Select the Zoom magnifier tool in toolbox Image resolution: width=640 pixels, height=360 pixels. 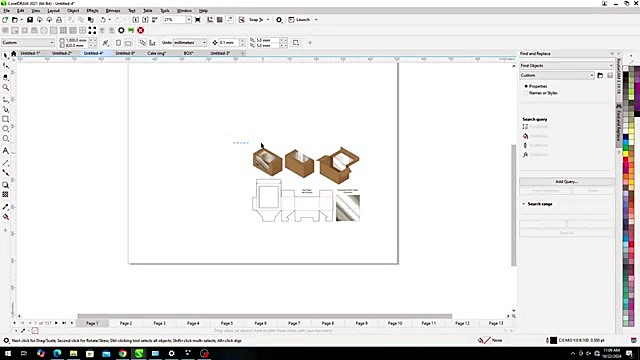pos(5,87)
